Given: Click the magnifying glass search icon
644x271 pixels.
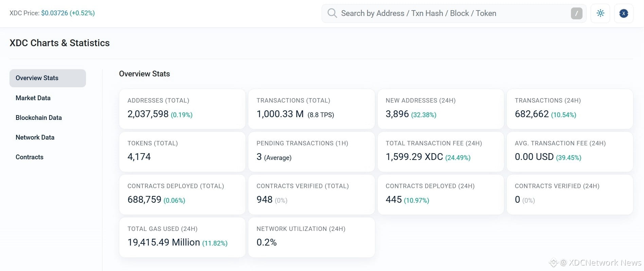Looking at the screenshot, I should click(x=332, y=13).
